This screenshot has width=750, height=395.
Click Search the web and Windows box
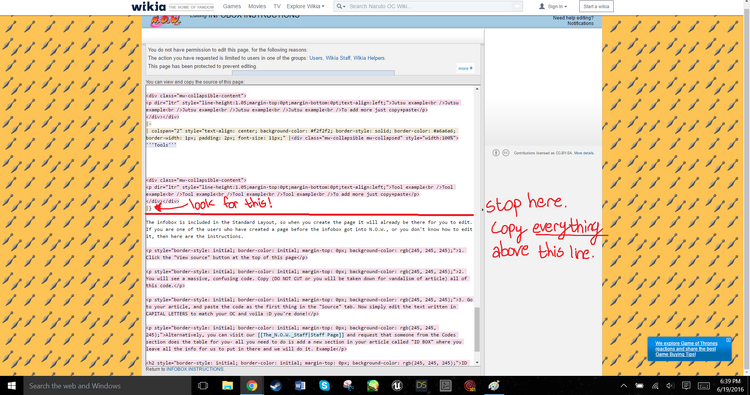click(107, 385)
